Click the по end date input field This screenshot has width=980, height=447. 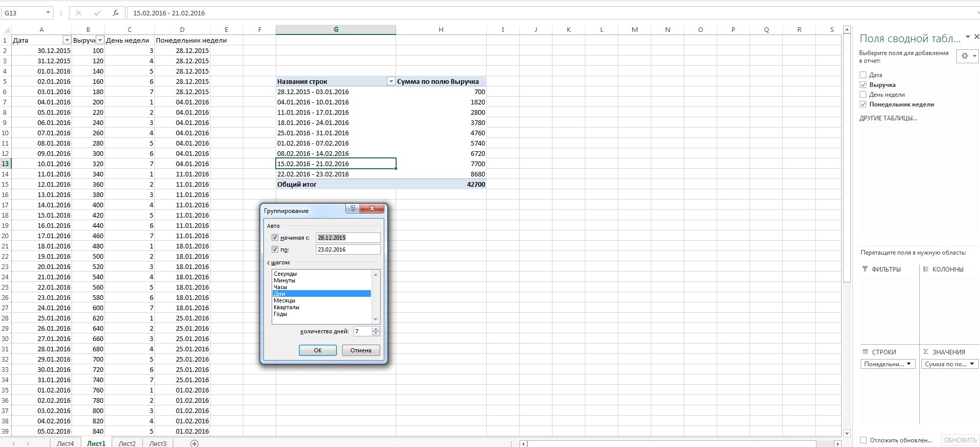[x=348, y=249]
